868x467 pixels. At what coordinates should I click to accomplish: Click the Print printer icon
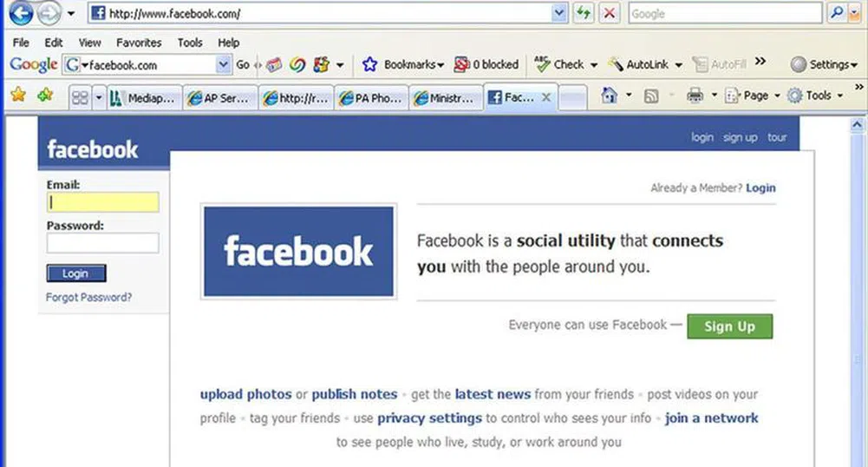click(695, 95)
